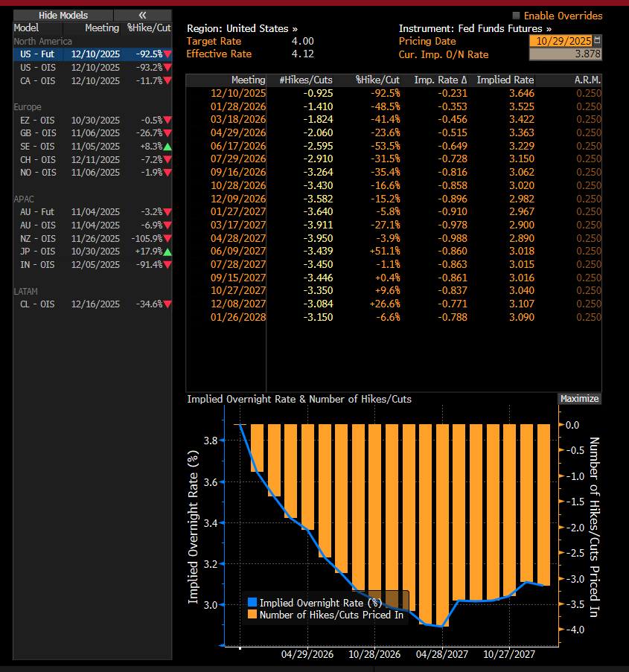Select the AU - OIS model row
Viewport: 629px width, 672px height.
92,225
